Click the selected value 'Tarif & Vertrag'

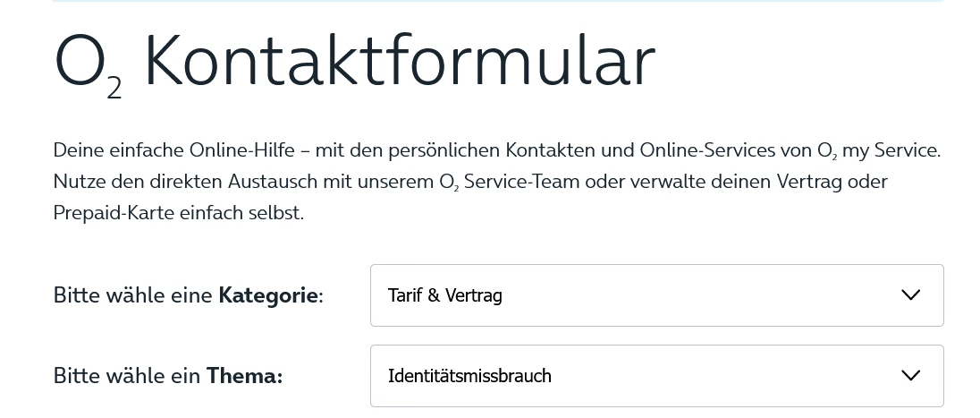click(x=444, y=295)
